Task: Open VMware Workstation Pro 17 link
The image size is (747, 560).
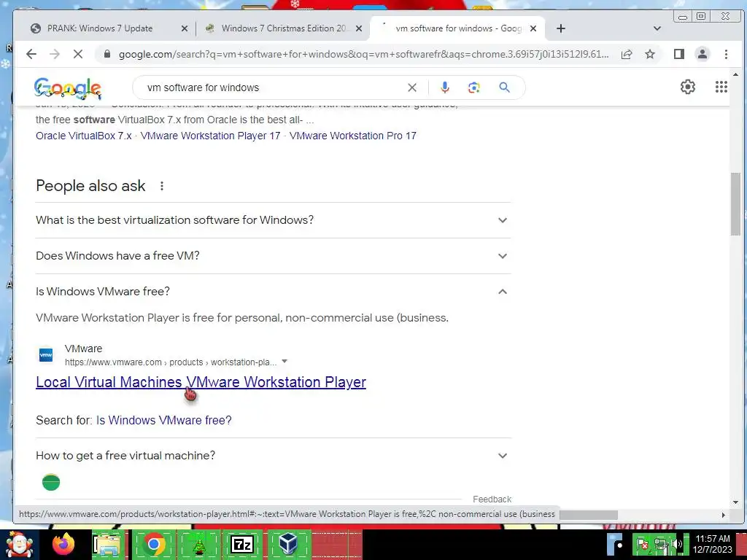Action: (x=352, y=136)
